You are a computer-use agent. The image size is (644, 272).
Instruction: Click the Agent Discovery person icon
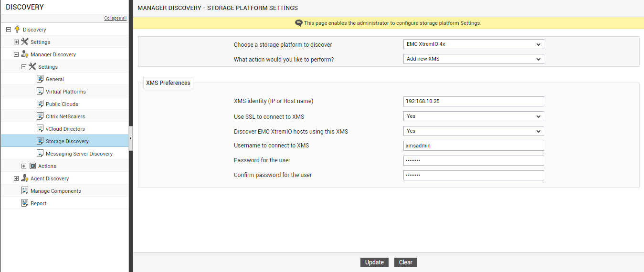click(25, 178)
